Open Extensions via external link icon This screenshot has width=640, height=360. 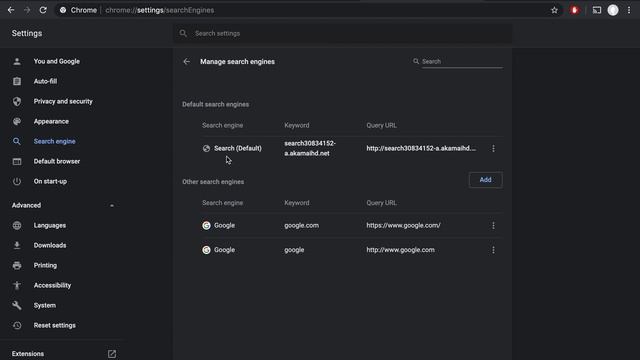[112, 354]
